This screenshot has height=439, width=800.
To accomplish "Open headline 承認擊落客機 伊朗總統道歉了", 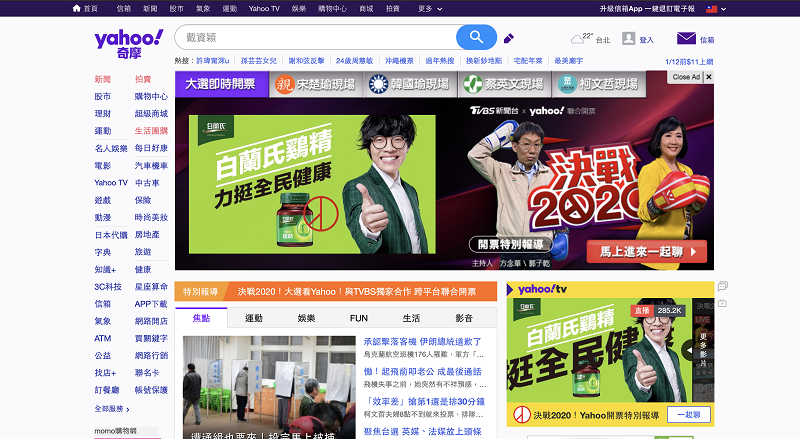I will [422, 342].
